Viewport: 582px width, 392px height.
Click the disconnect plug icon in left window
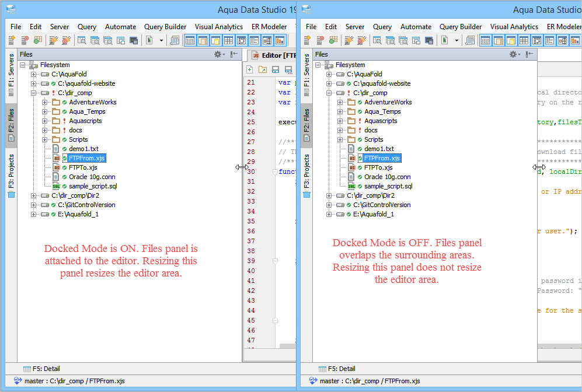point(67,40)
